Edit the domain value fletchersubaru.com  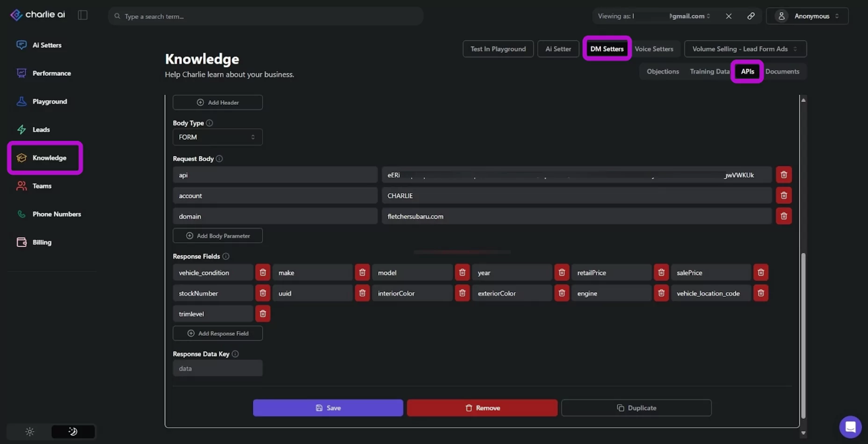577,216
